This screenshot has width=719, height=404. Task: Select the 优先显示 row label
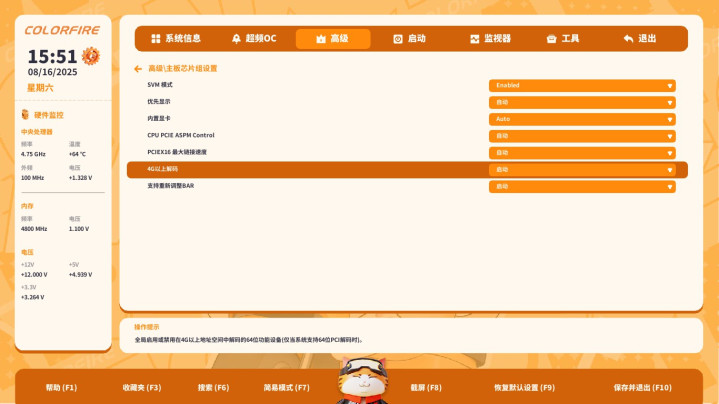click(159, 102)
